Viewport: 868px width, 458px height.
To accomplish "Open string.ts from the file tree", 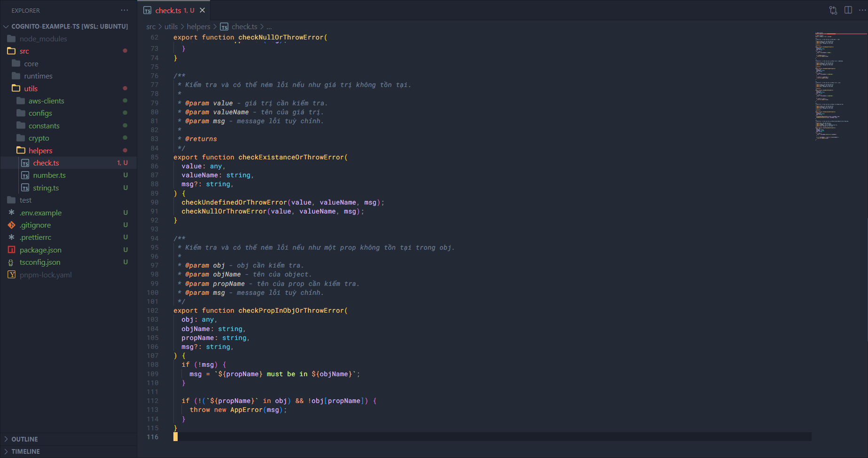I will point(46,188).
